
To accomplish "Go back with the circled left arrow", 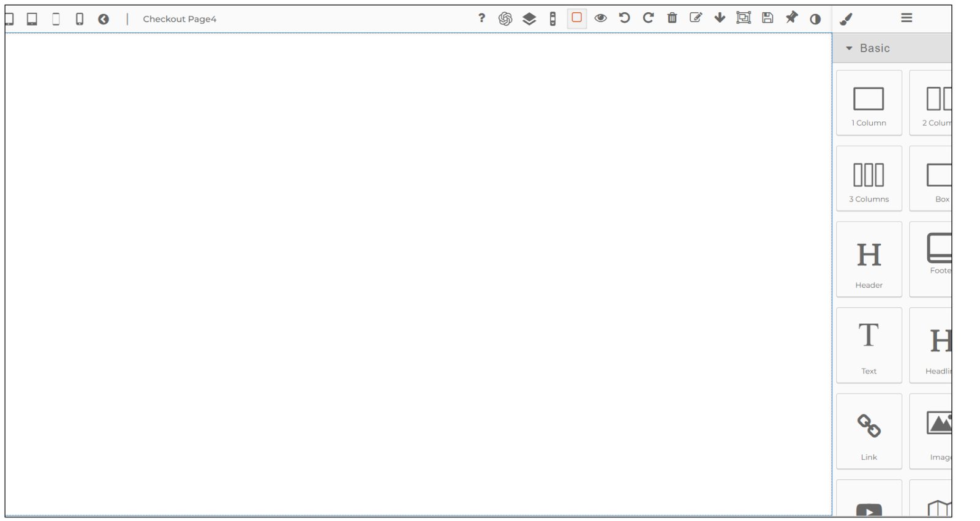I will tap(104, 19).
